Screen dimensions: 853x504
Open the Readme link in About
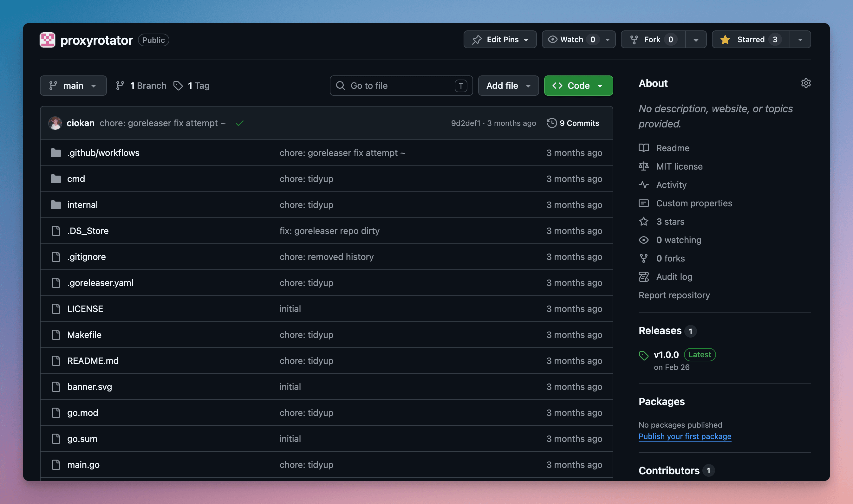pyautogui.click(x=673, y=148)
